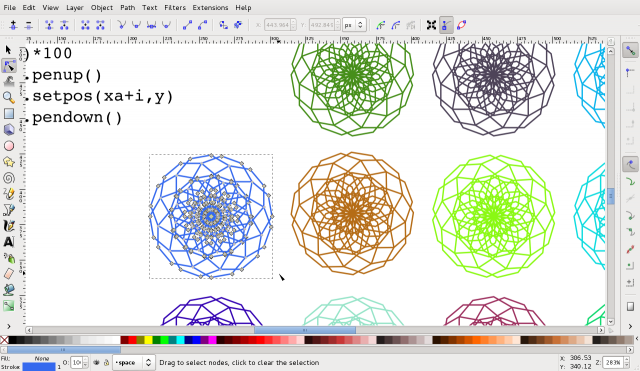Select the Calligraphy tool
Screen dimensions: 640x371
click(9, 226)
